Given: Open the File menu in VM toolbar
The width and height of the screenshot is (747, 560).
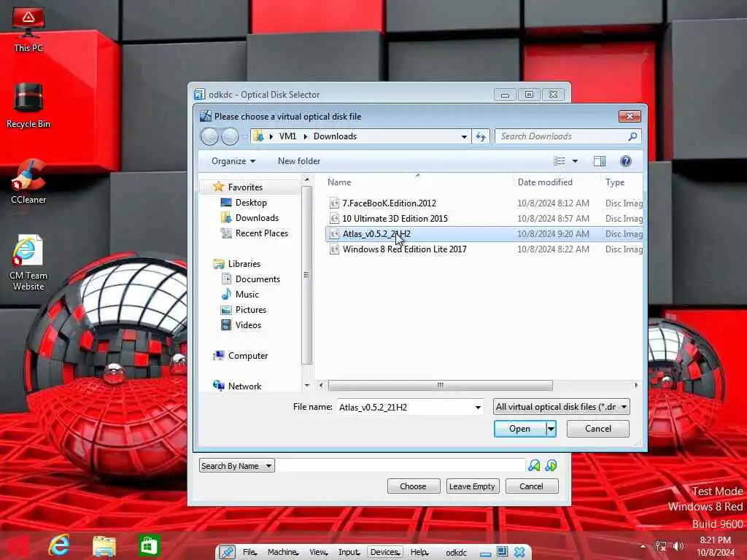Looking at the screenshot, I should pyautogui.click(x=249, y=553).
